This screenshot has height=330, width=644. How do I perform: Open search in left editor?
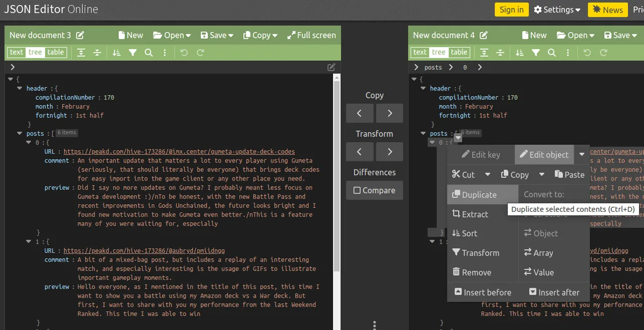(x=148, y=52)
